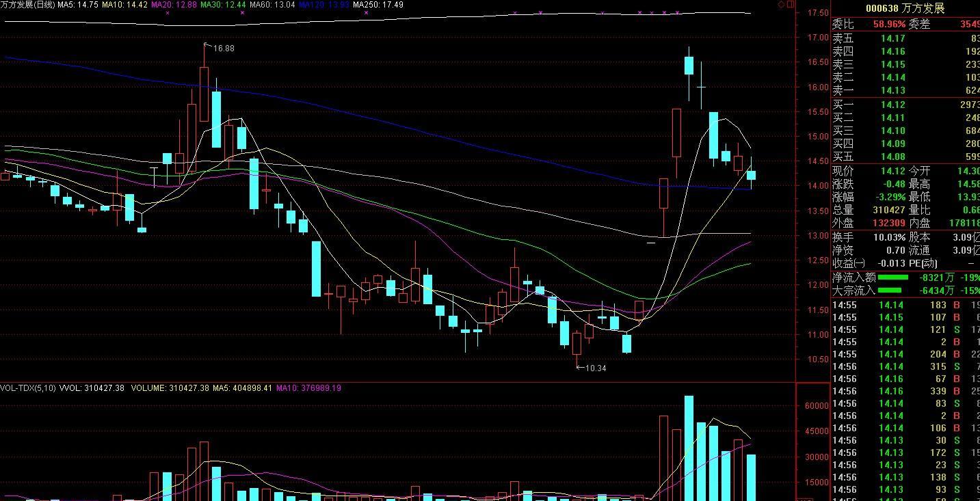Click the MA60: 13.04 indicator label

[x=272, y=5]
